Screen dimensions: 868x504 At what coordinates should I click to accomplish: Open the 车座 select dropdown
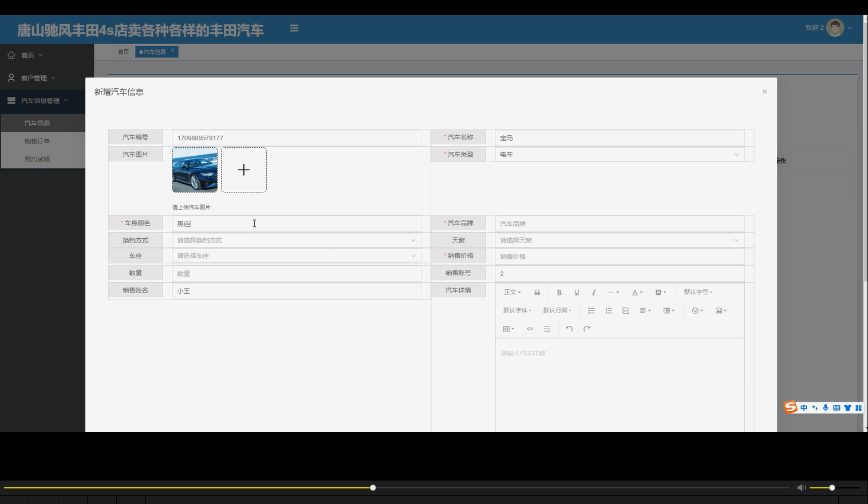click(x=297, y=256)
